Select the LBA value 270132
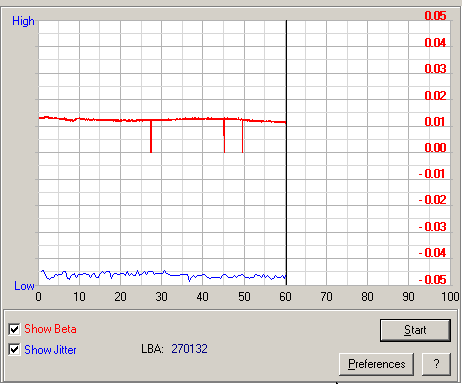The width and height of the screenshot is (462, 384). [x=189, y=349]
